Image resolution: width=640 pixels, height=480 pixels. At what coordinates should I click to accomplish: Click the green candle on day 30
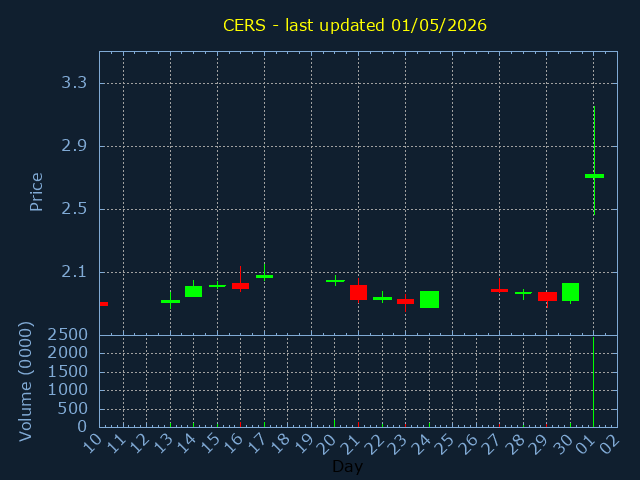[x=570, y=292]
